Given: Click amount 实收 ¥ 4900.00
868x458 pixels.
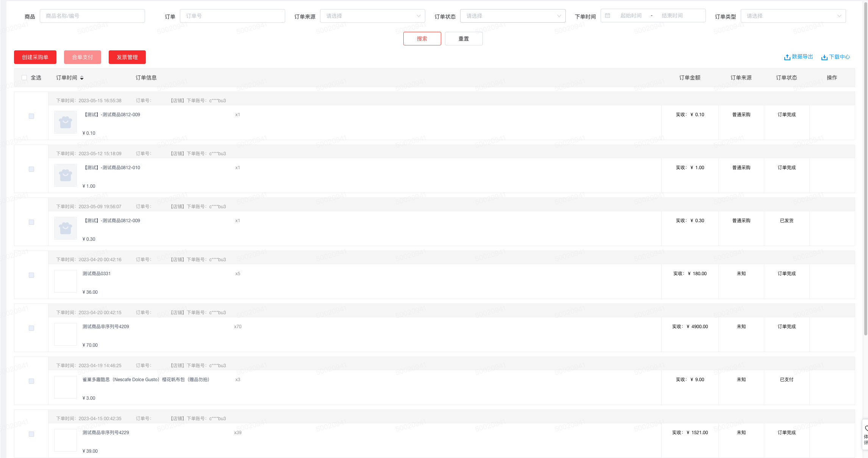Looking at the screenshot, I should click(690, 327).
